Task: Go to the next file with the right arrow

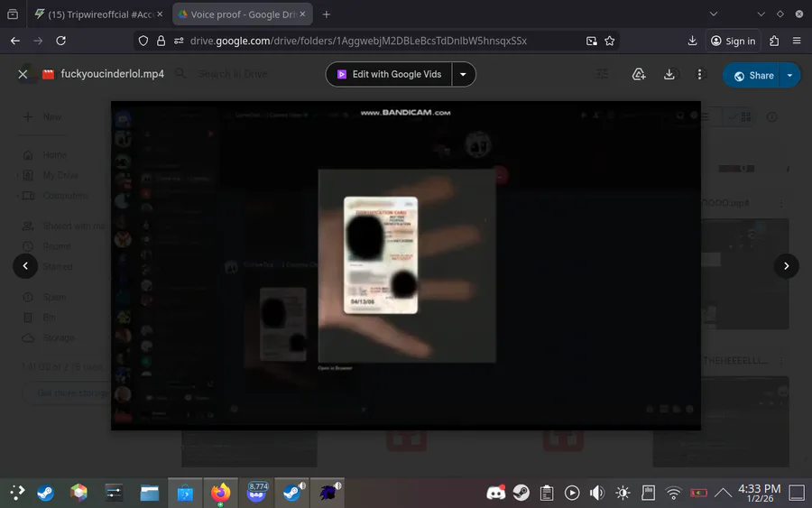Action: [x=786, y=265]
